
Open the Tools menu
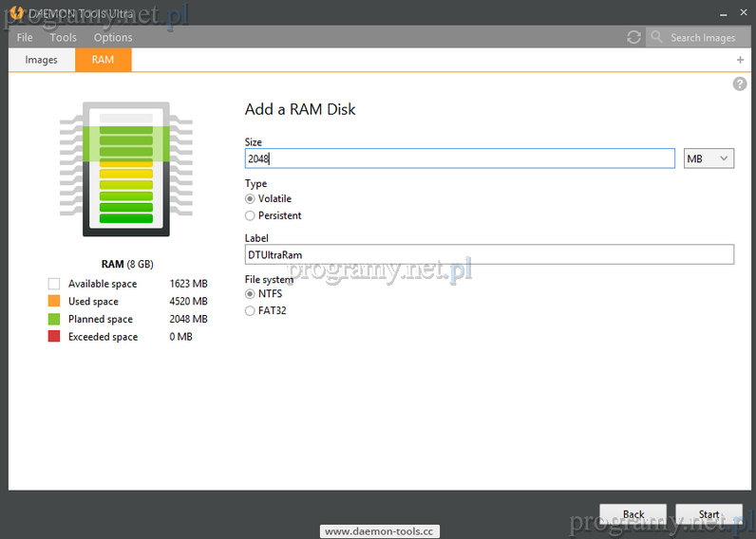point(63,38)
